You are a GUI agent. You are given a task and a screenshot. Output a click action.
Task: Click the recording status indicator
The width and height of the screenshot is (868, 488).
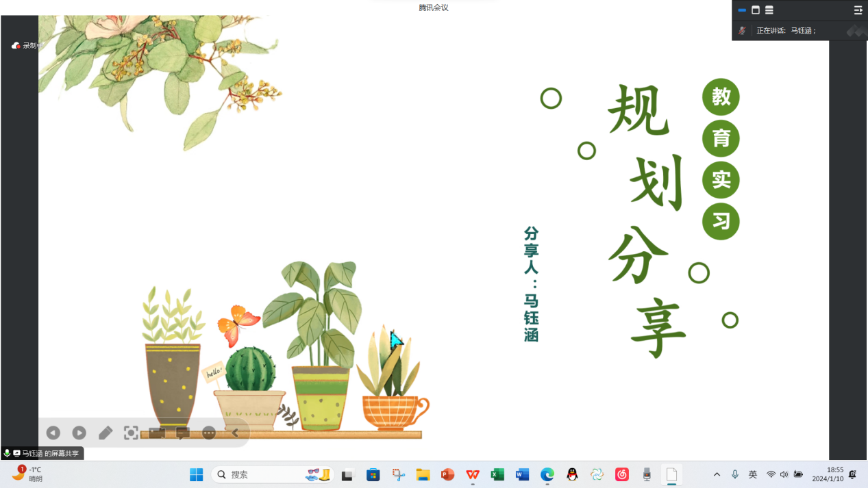[x=27, y=46]
